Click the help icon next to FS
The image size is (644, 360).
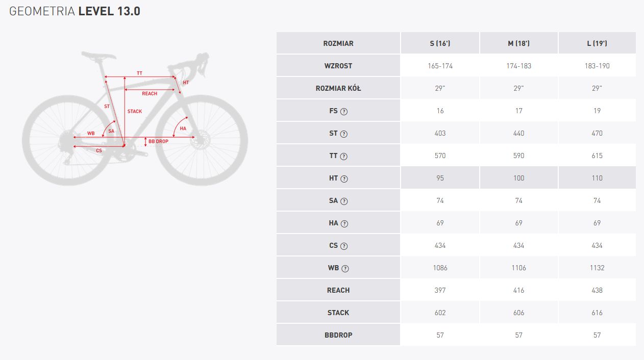(344, 111)
